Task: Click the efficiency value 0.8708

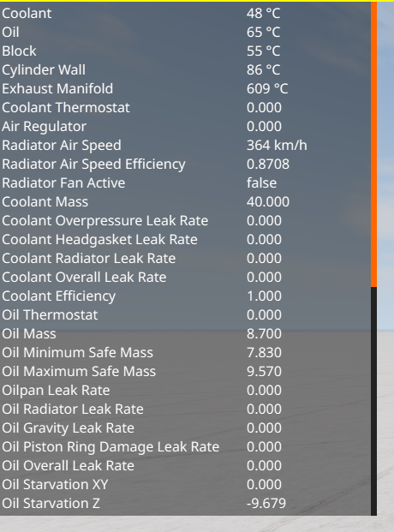Action: tap(268, 164)
